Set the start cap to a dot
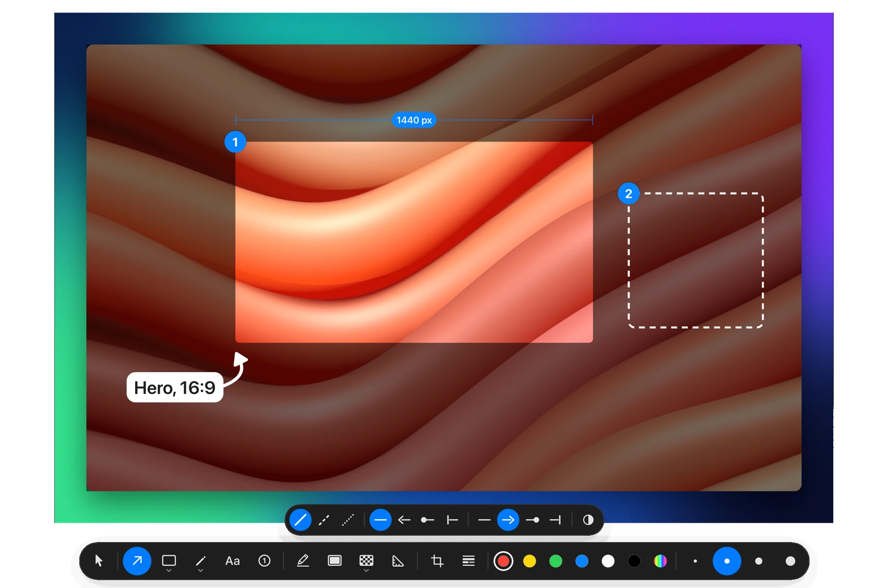 (x=428, y=520)
